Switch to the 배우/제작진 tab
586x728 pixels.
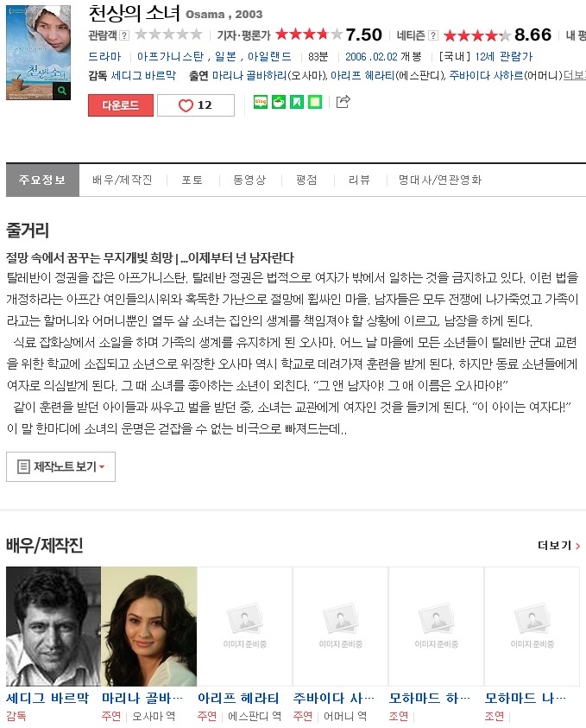tap(123, 180)
